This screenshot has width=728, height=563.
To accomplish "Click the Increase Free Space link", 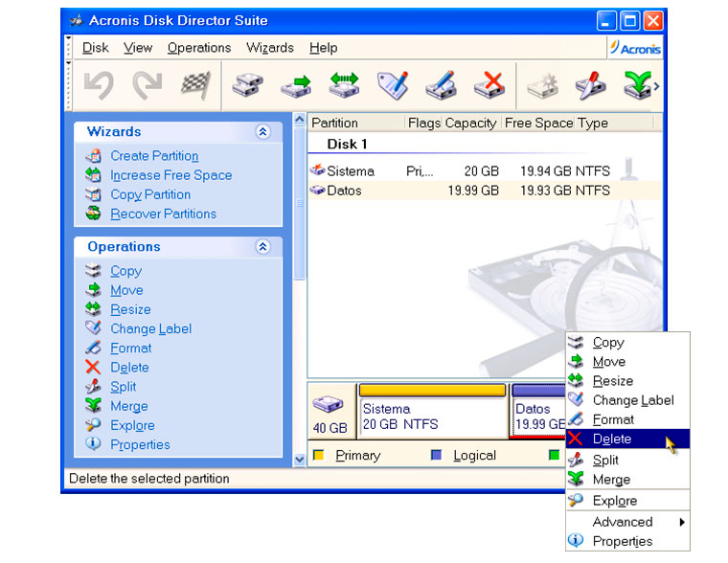I will pyautogui.click(x=171, y=175).
